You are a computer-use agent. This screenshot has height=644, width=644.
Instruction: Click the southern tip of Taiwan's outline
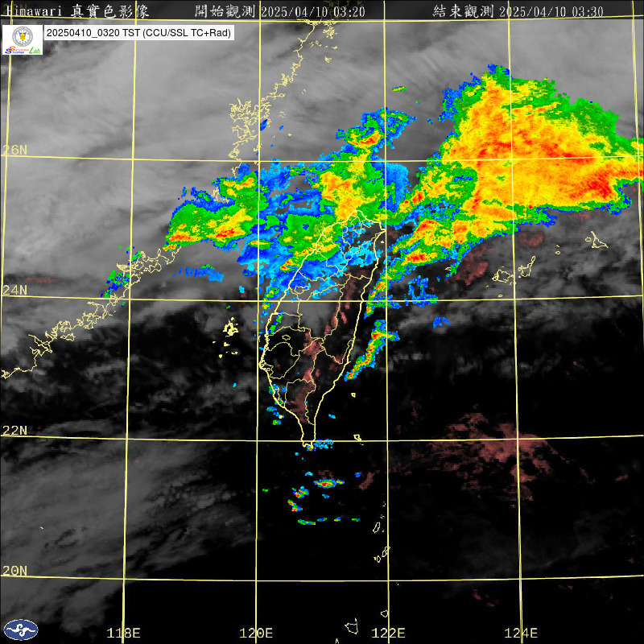pyautogui.click(x=308, y=444)
